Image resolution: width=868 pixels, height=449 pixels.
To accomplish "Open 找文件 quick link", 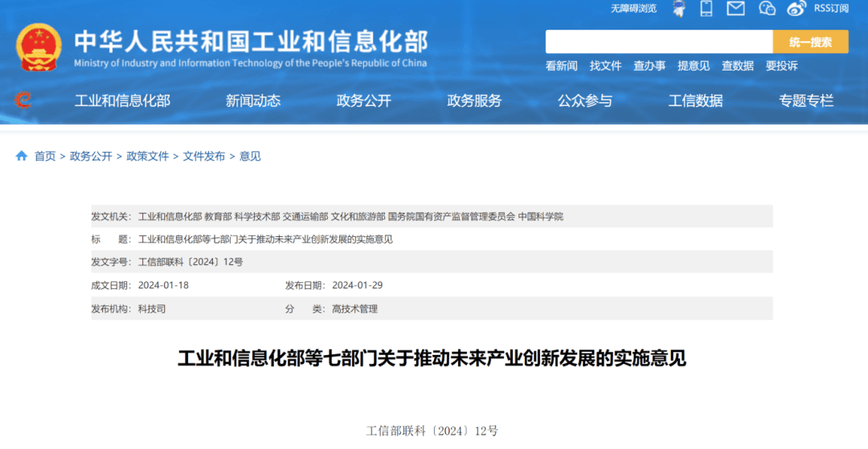I will point(606,66).
